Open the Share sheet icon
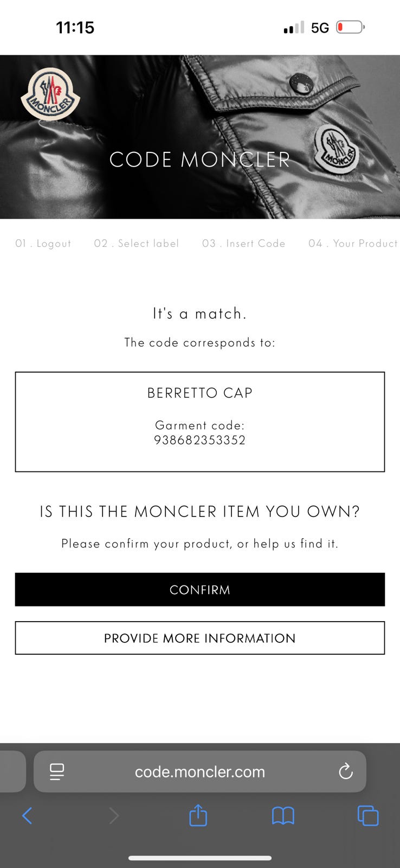 click(198, 815)
